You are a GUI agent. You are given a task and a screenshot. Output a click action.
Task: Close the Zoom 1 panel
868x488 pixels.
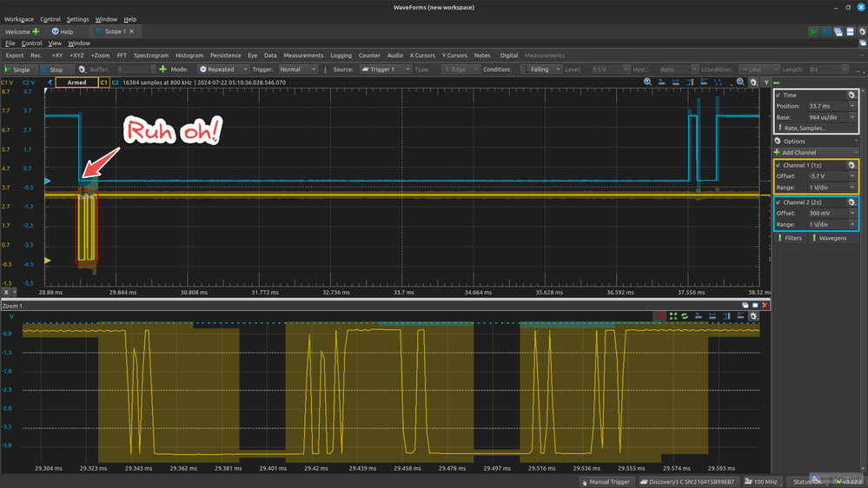[x=765, y=305]
